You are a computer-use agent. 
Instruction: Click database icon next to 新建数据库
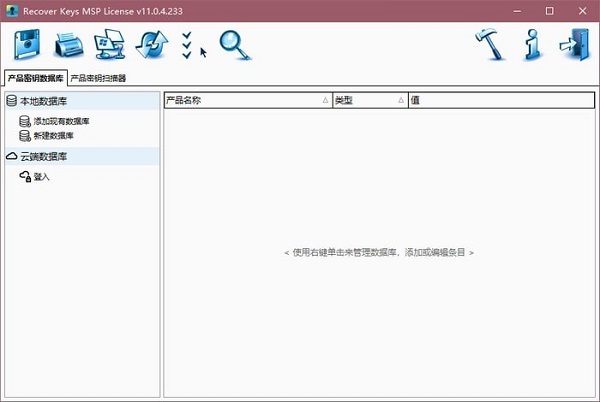25,136
